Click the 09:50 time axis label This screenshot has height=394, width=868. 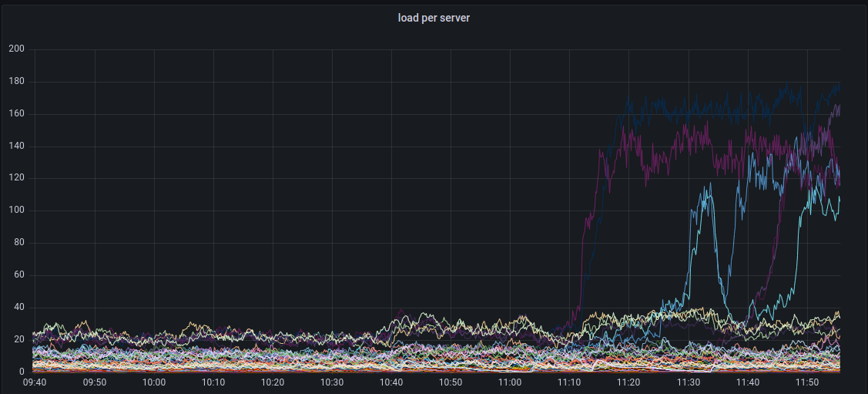pos(95,382)
